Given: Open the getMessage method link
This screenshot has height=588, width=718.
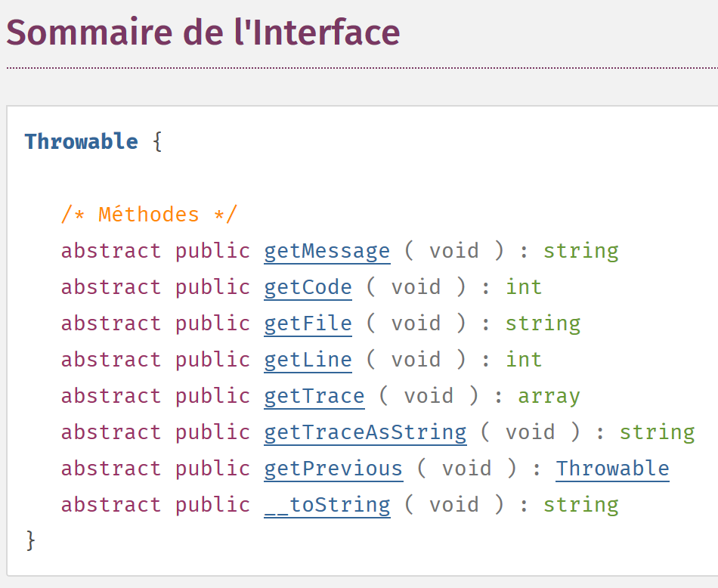Looking at the screenshot, I should click(327, 251).
